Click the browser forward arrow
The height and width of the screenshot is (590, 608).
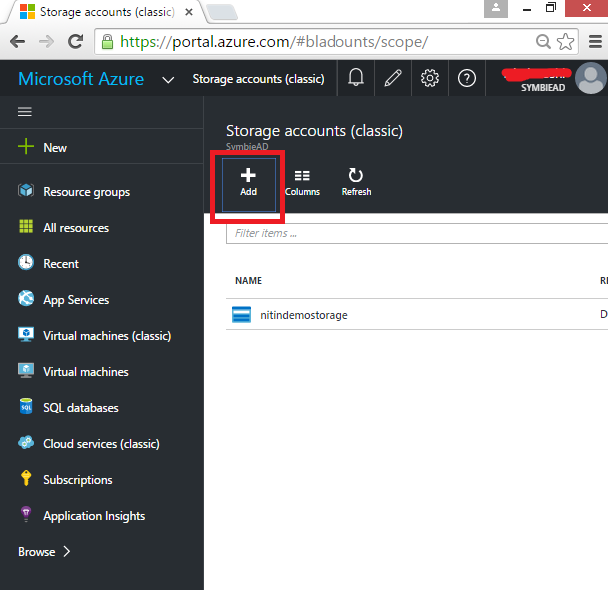[47, 41]
